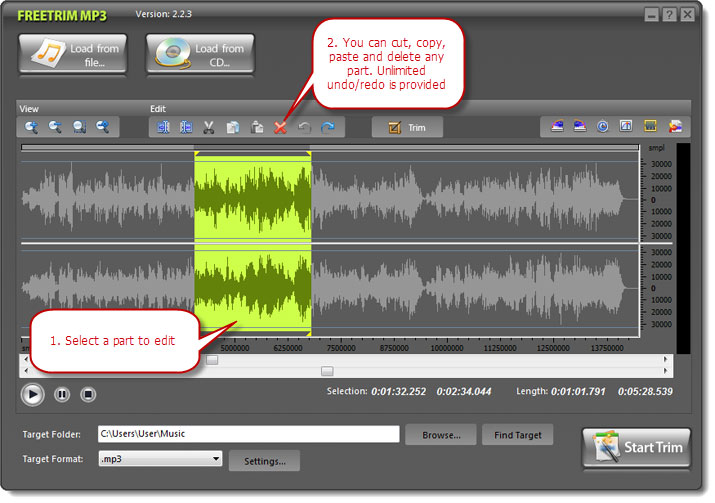Viewport: 715px width, 503px height.
Task: Click the help question mark button
Action: 669,15
